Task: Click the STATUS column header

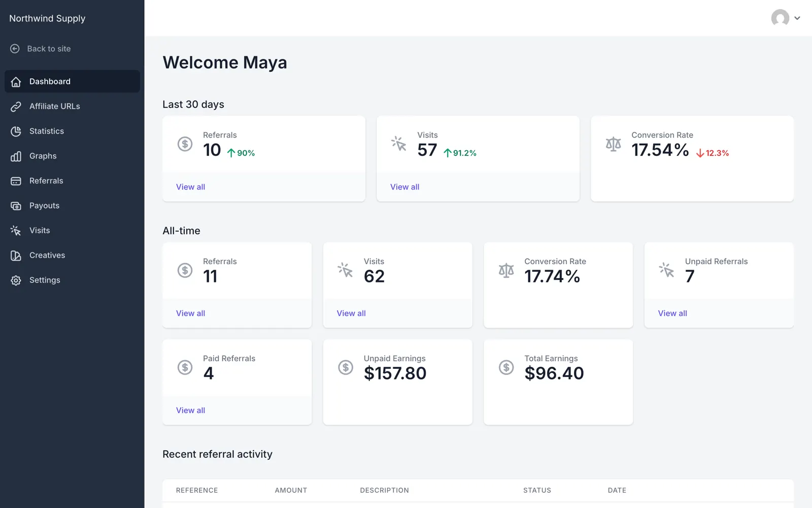Action: point(537,490)
